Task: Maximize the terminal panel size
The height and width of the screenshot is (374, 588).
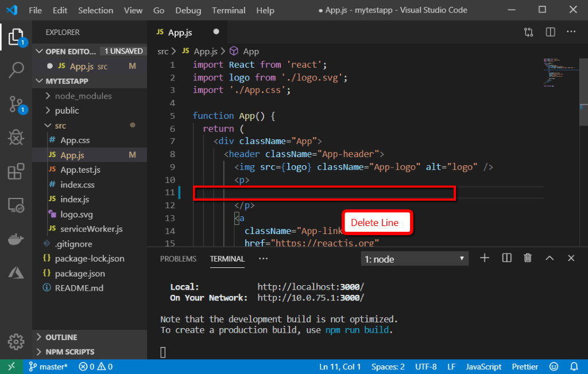Action: [550, 258]
